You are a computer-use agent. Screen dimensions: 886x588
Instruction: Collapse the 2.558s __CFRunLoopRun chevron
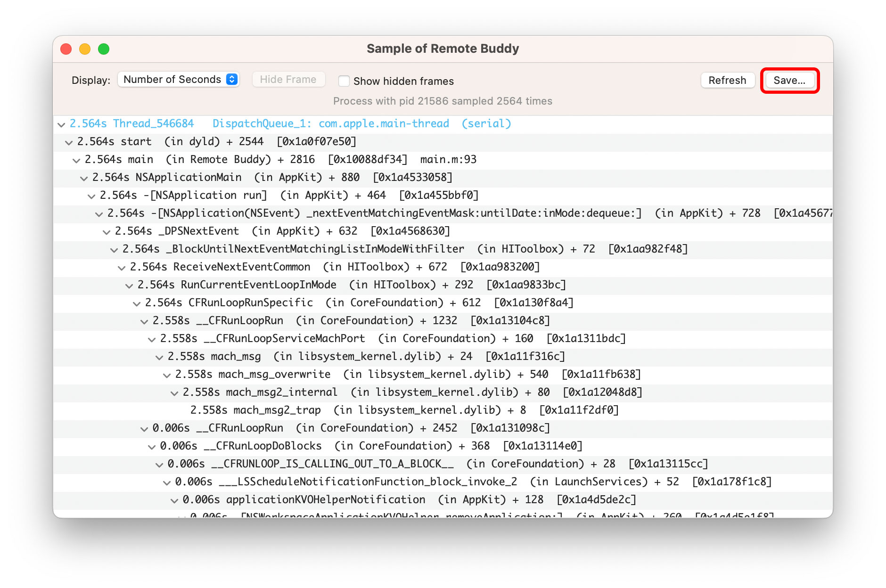pos(144,321)
